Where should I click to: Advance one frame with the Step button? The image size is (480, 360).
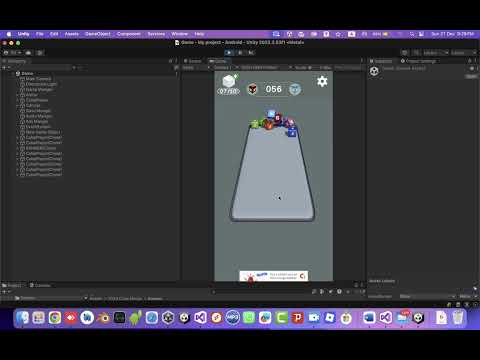251,53
